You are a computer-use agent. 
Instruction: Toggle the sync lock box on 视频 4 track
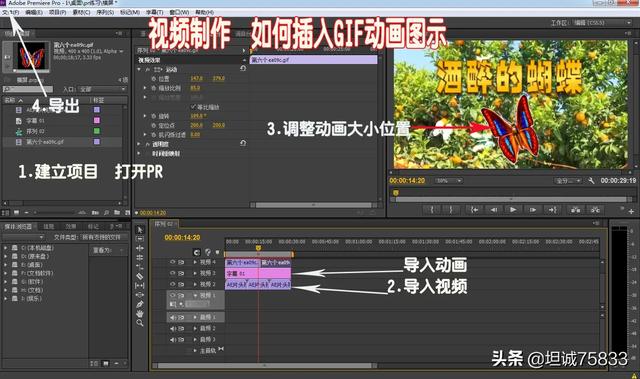point(181,262)
